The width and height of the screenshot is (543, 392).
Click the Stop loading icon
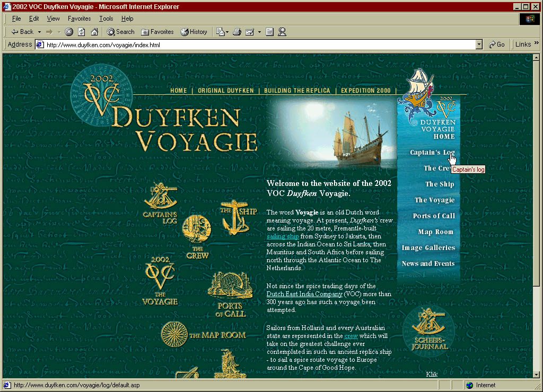tap(69, 32)
